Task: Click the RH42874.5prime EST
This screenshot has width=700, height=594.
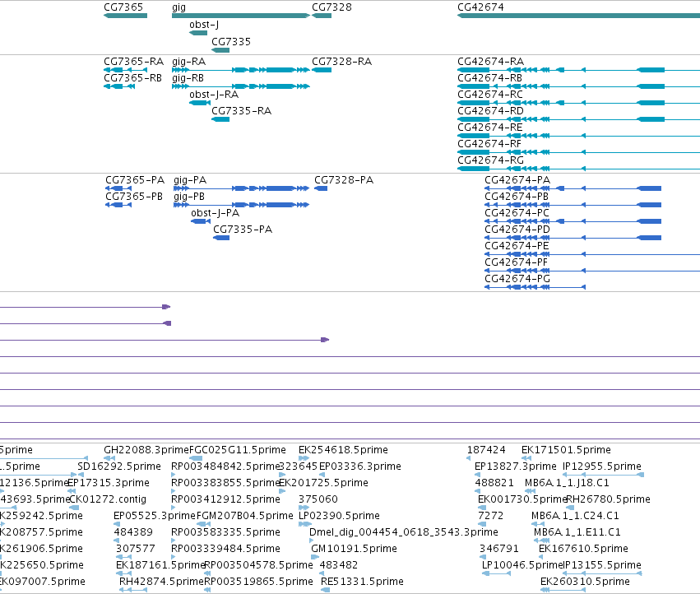Action: click(x=133, y=590)
